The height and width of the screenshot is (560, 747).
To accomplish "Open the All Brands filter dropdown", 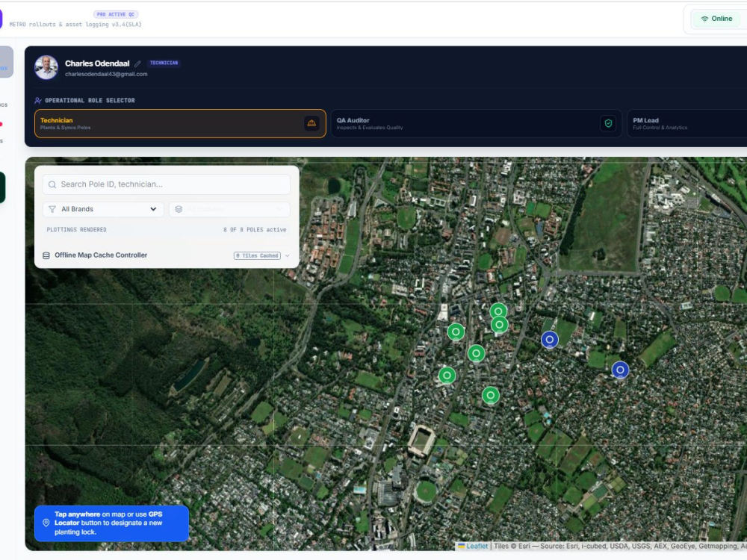I will pos(103,209).
